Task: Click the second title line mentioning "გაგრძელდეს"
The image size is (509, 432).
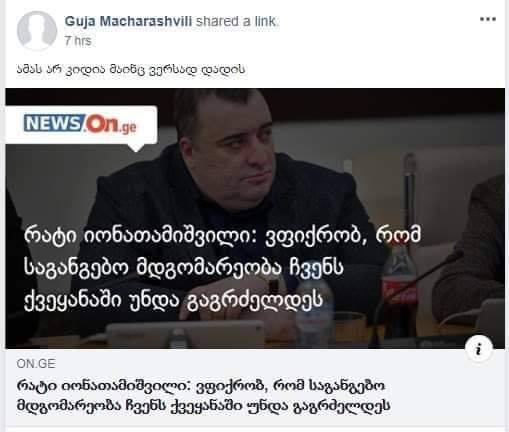Action: coord(204,406)
